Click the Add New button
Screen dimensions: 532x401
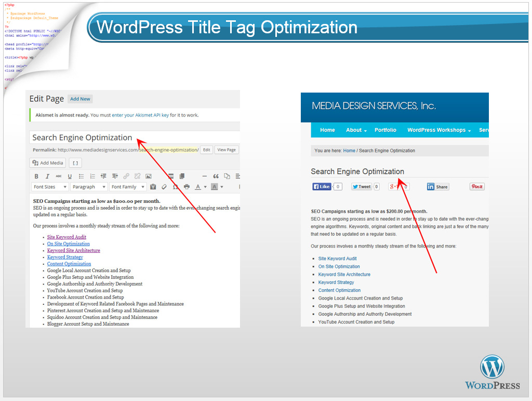point(80,99)
